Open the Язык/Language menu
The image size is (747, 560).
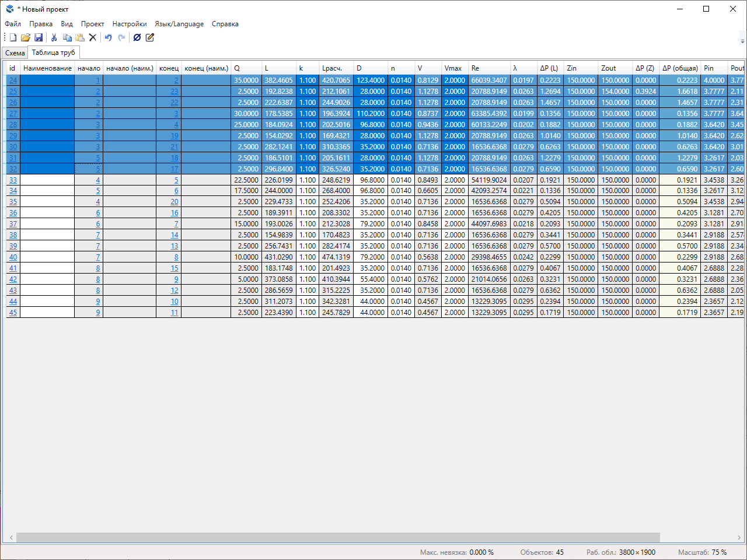coord(179,24)
